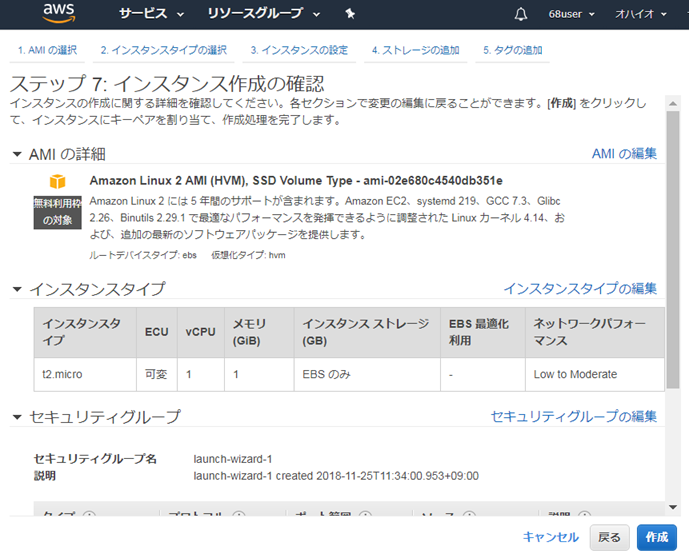Collapse the AMI の詳細 section
The image size is (689, 558).
17,154
